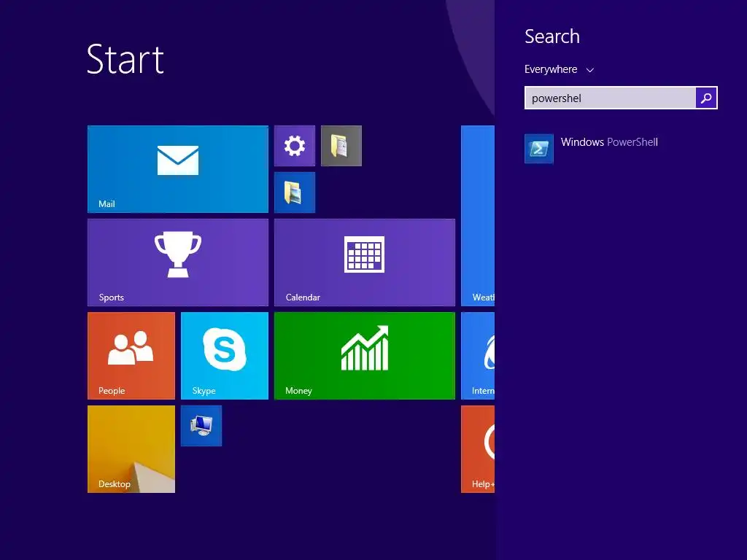Open the Documents folder tile
Screen dimensions: 747x560
click(x=341, y=146)
